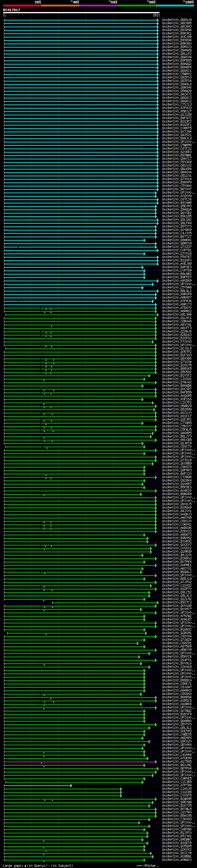
Task: Select the UniRef100_B9MX23 label
Action: click(177, 47)
